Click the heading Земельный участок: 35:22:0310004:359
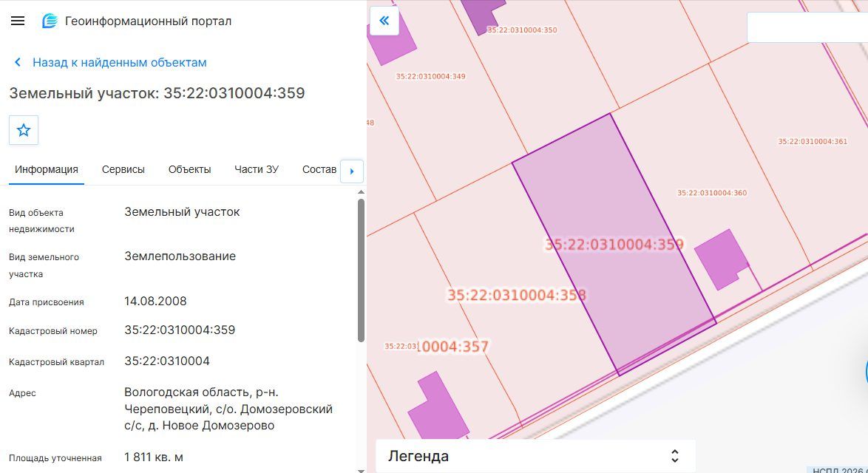868x473 pixels. (157, 93)
